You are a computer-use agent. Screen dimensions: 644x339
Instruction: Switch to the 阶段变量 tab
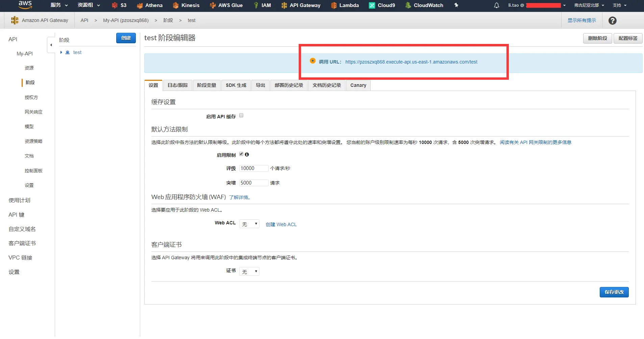click(x=207, y=86)
